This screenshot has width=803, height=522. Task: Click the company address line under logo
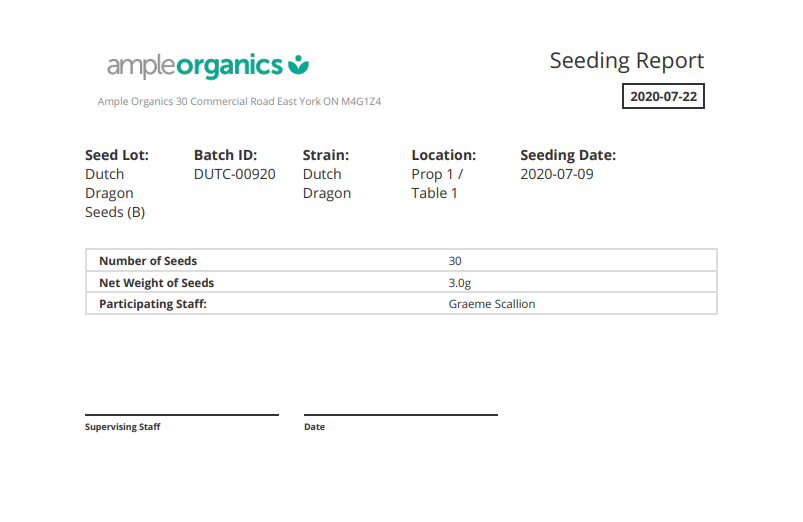click(240, 102)
